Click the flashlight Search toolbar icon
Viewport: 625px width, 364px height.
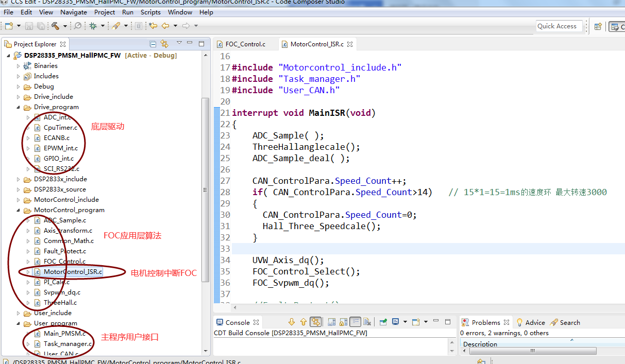[x=116, y=26]
